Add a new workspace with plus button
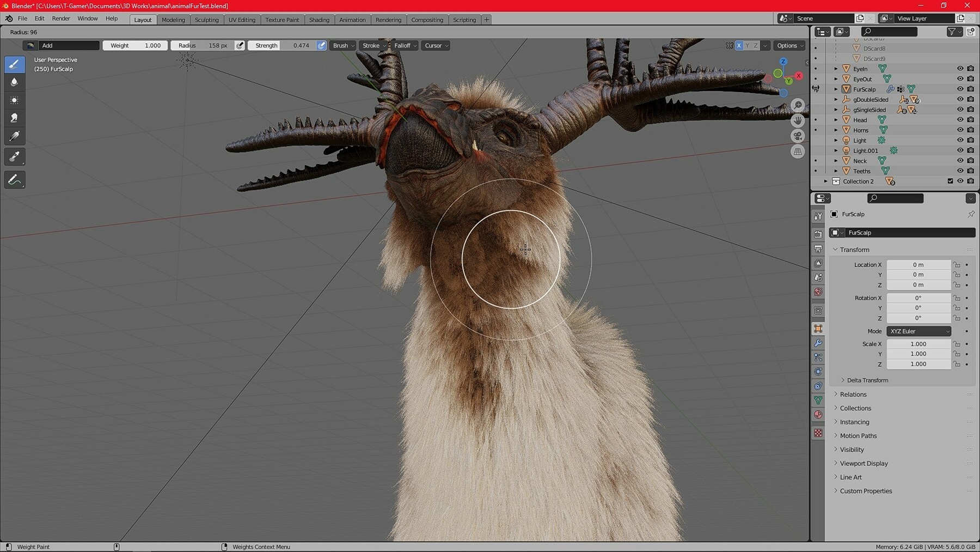980x552 pixels. [486, 20]
